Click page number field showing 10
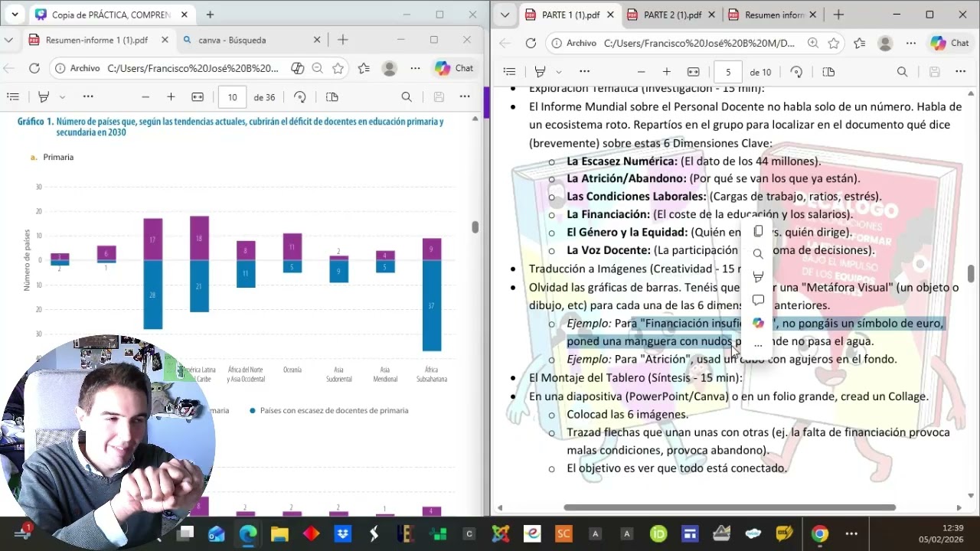The width and height of the screenshot is (980, 551). (x=232, y=97)
